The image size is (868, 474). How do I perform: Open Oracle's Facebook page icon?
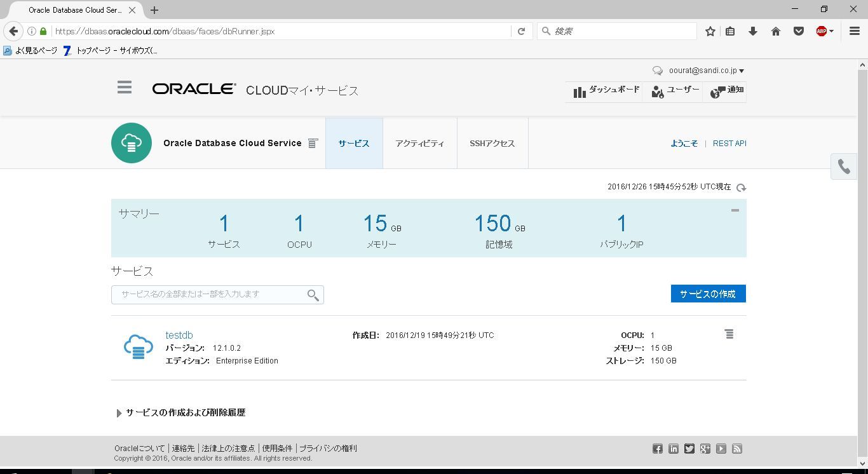pos(658,449)
